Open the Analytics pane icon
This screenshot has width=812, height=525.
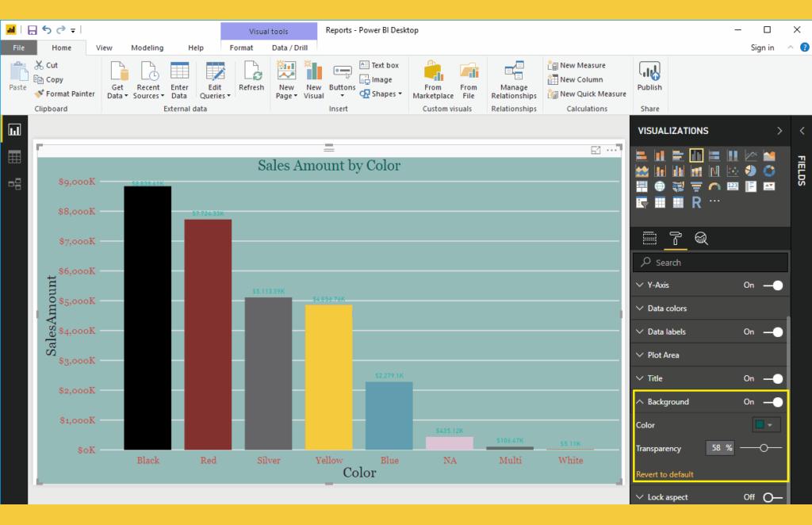701,238
